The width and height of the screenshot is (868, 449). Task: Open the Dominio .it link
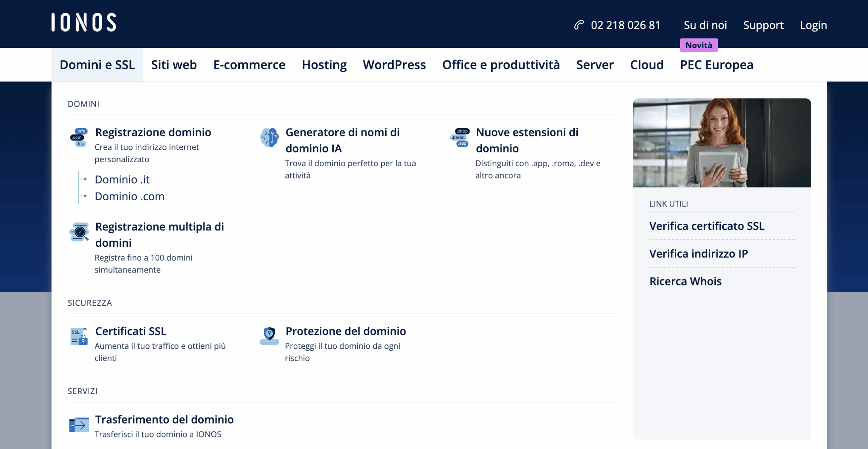pos(122,179)
